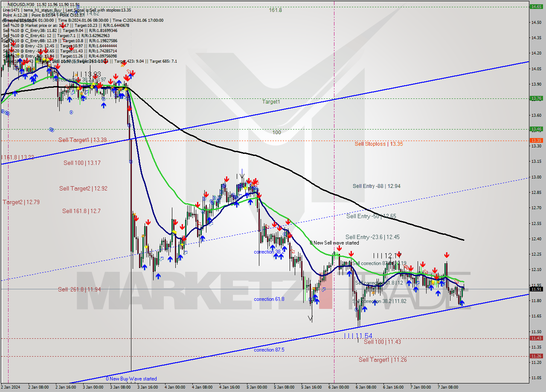Click the red 11.43 price axis tag
546x392 pixels.
click(536, 338)
